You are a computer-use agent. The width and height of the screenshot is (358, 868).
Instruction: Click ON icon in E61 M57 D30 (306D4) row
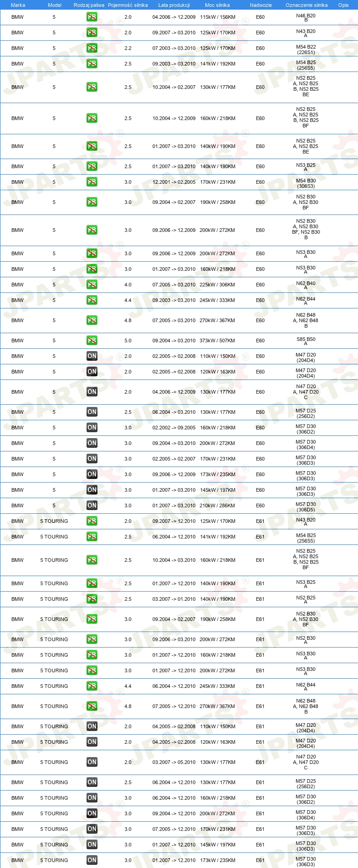pyautogui.click(x=92, y=813)
